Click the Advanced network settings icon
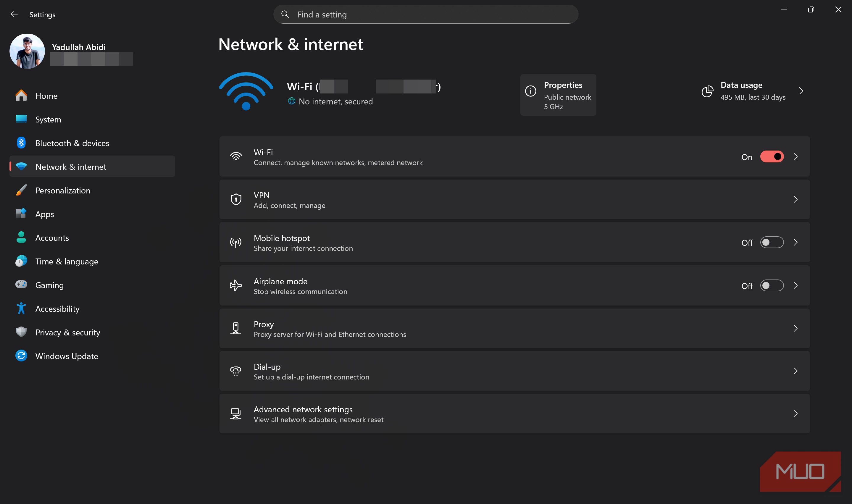852x504 pixels. pyautogui.click(x=236, y=414)
